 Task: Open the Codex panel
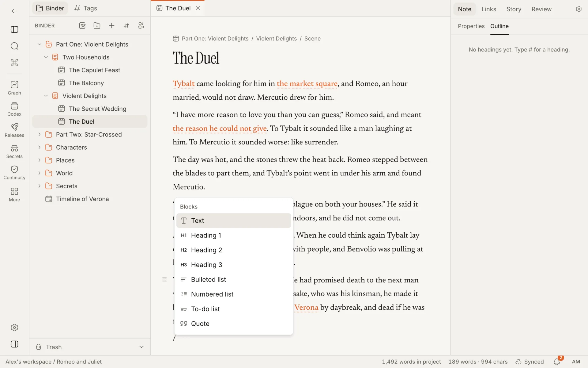pyautogui.click(x=14, y=109)
